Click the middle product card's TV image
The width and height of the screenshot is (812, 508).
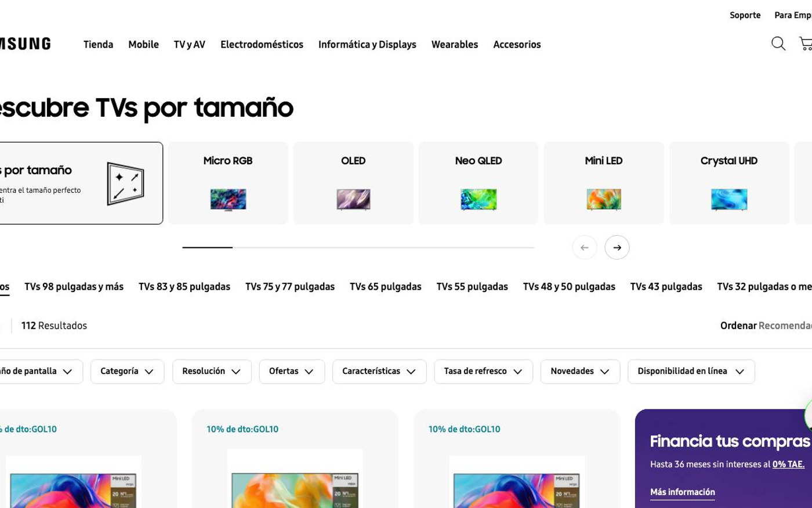click(x=295, y=478)
